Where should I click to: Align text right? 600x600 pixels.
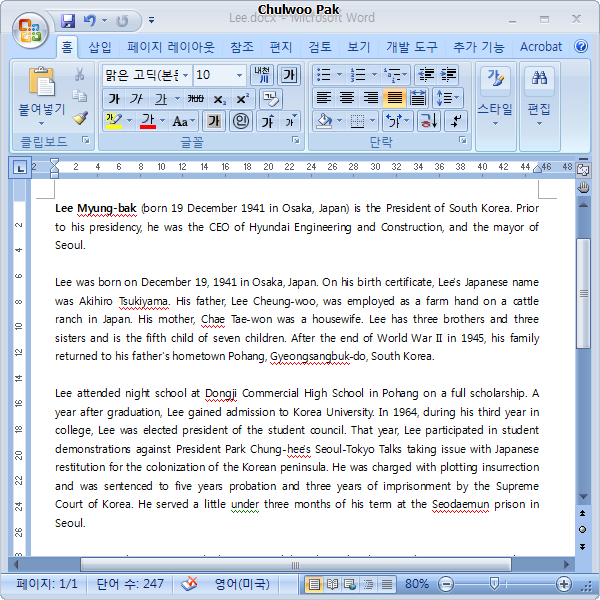pos(370,98)
